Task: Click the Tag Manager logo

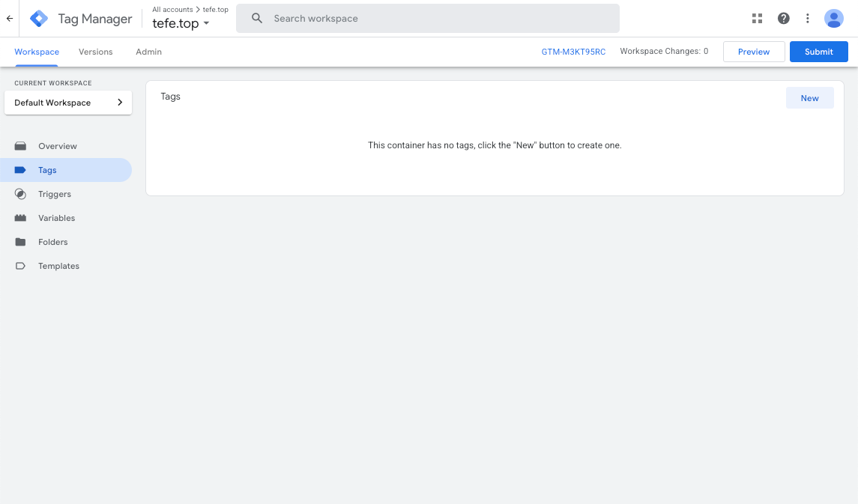Action: pos(39,19)
